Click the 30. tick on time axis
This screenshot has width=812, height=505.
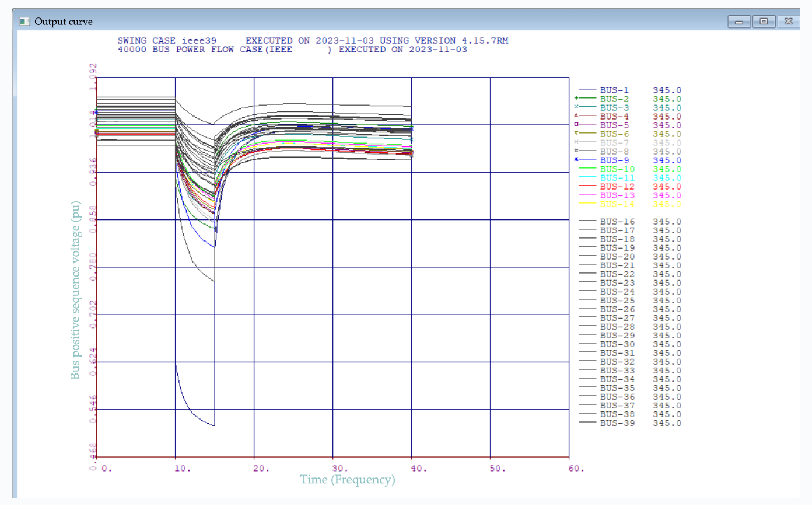[x=340, y=468]
